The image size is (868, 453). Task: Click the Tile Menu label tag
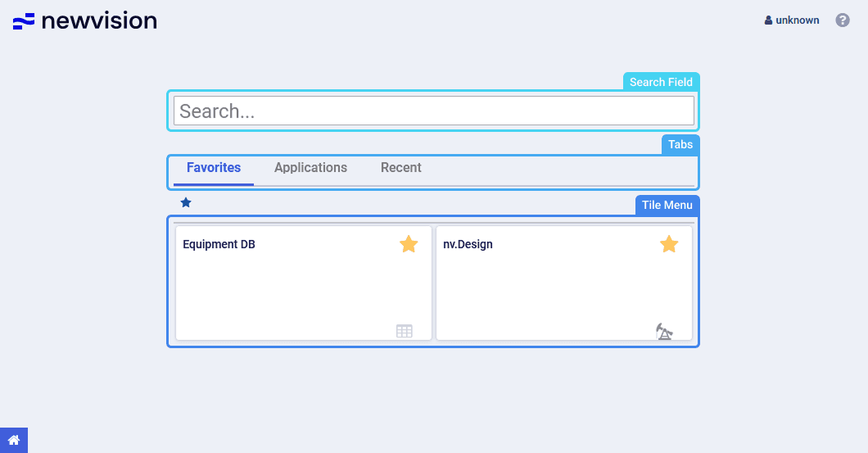click(667, 205)
